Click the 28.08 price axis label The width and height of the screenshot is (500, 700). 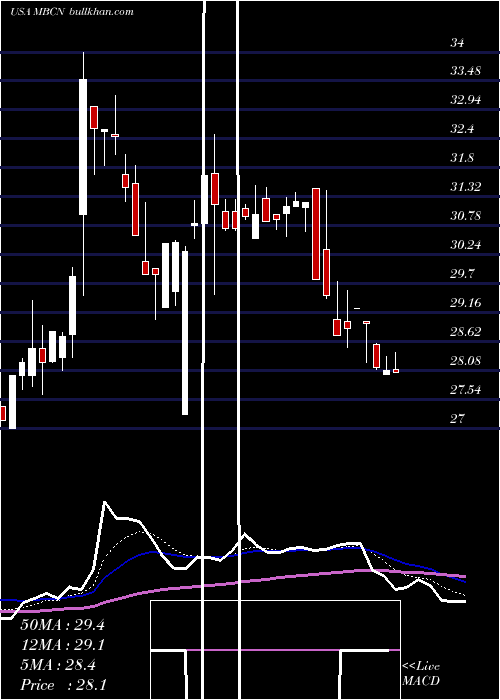point(466,361)
